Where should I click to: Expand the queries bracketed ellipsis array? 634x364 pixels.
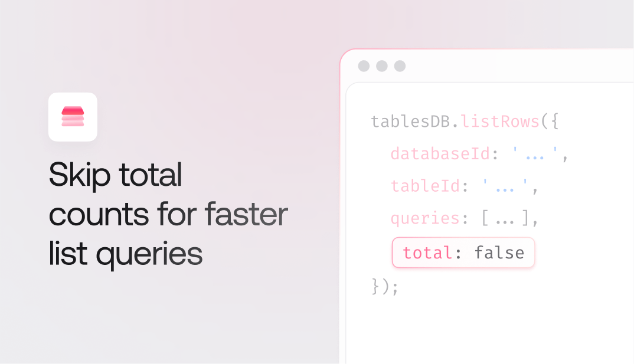coord(506,219)
